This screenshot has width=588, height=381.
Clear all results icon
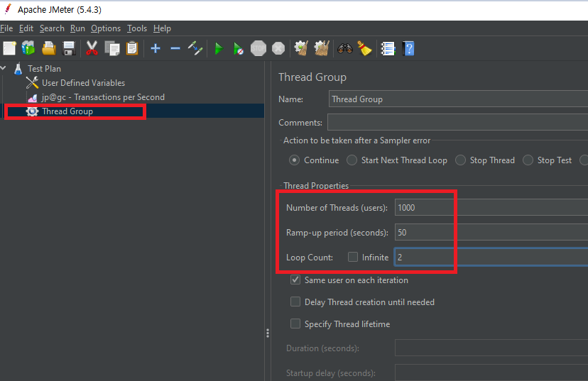(x=322, y=48)
